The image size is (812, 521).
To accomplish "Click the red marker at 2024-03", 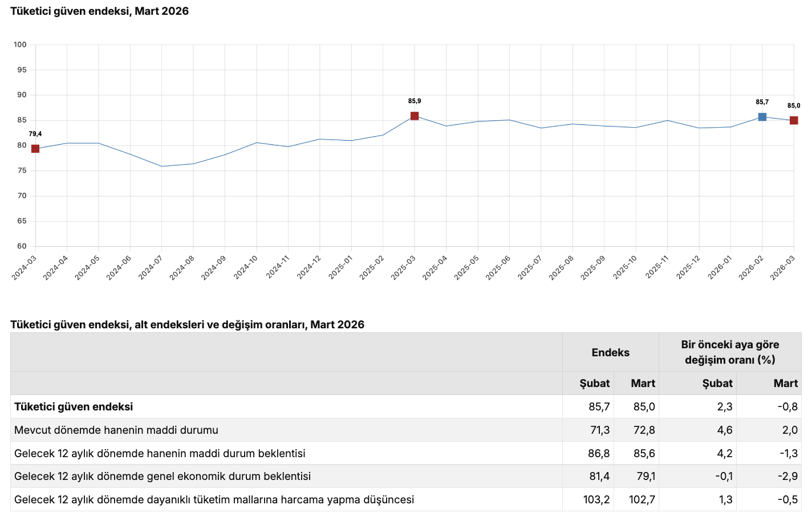I will coord(35,149).
